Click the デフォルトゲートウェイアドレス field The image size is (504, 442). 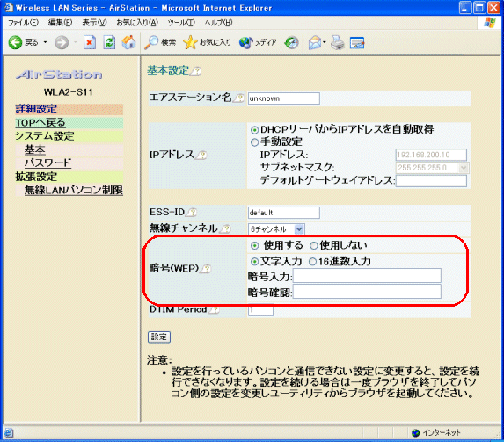point(431,180)
